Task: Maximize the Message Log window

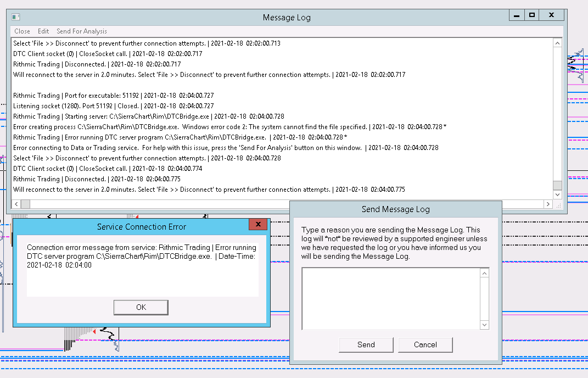Action: (532, 15)
